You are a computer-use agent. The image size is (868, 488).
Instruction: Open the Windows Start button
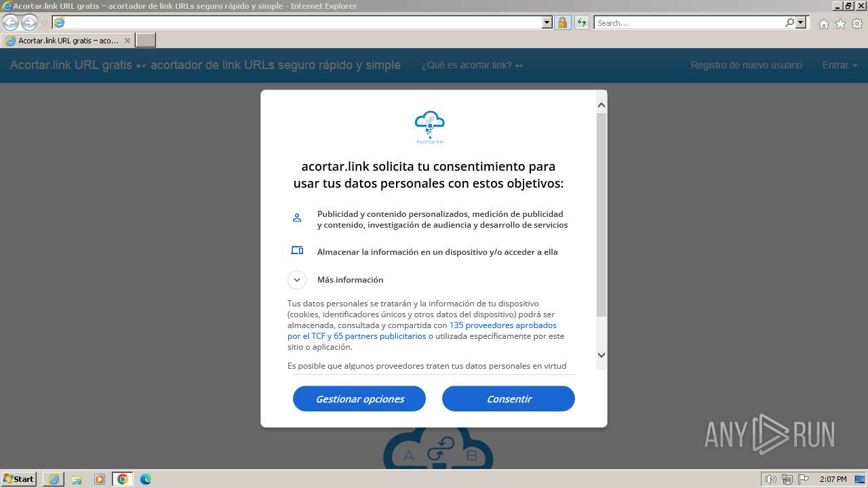click(x=19, y=479)
